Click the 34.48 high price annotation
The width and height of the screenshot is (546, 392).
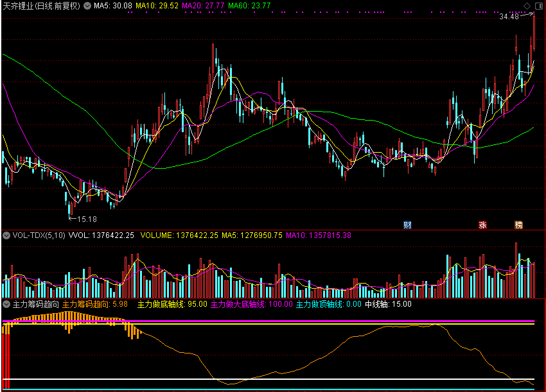pyautogui.click(x=509, y=17)
